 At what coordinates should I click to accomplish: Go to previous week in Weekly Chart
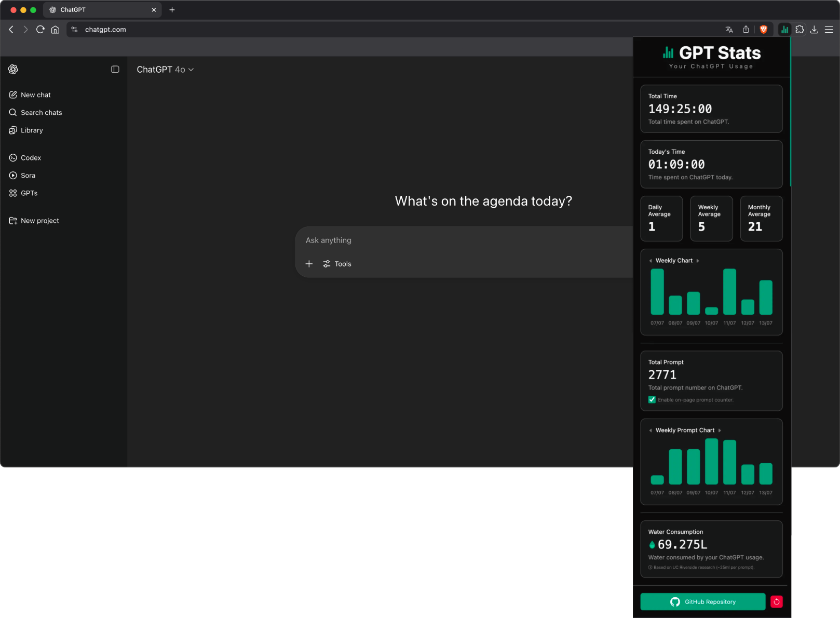[x=651, y=261]
